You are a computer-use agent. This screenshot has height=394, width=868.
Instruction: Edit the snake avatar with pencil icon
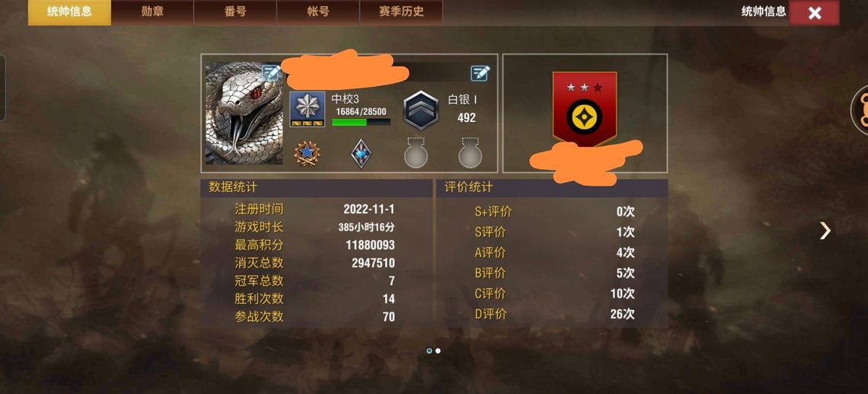[272, 72]
